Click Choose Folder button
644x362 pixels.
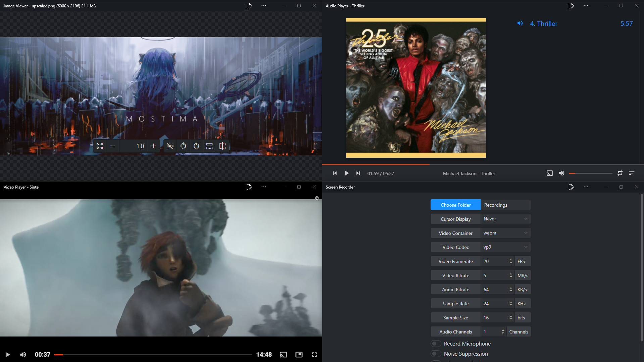[455, 205]
